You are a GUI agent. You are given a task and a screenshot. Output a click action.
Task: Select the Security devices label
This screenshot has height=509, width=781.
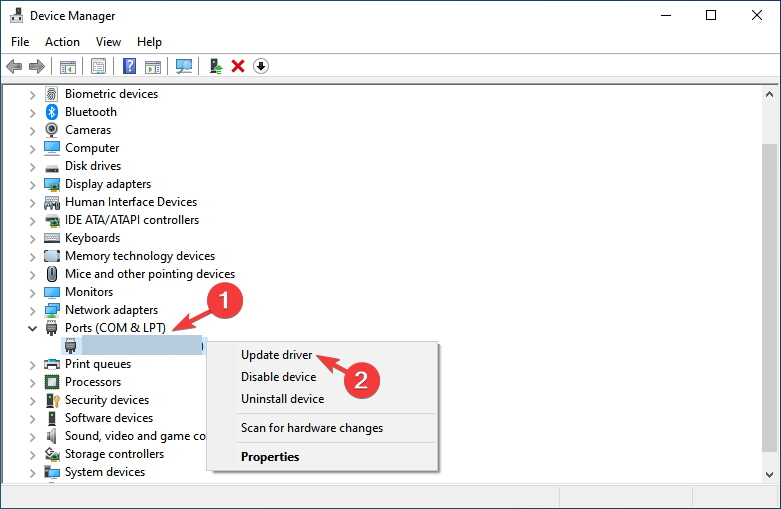[x=107, y=400]
